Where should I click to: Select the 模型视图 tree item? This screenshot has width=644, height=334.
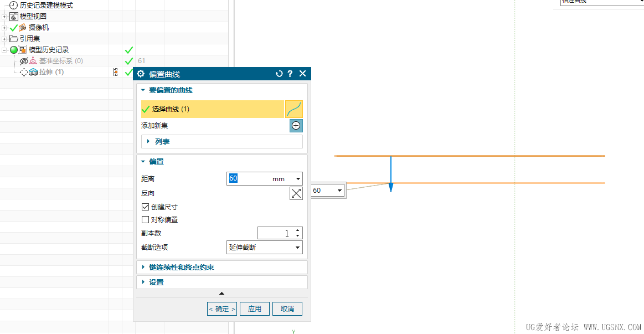coord(33,17)
